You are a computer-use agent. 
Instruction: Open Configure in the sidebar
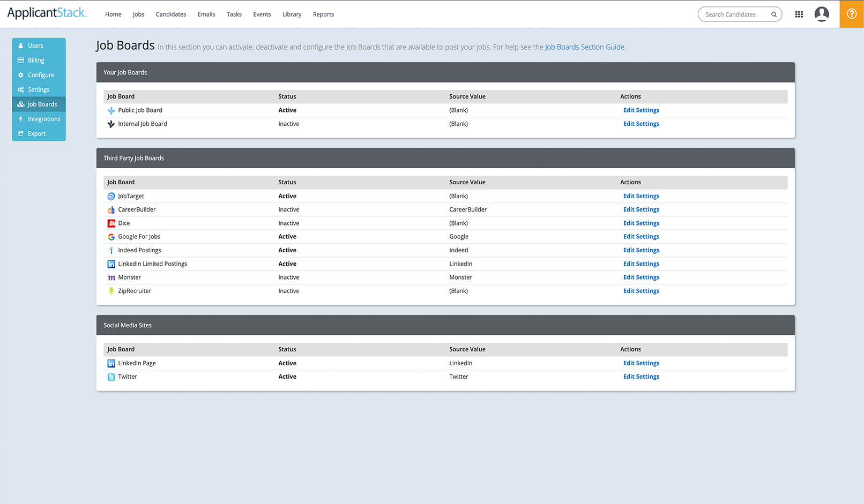39,75
